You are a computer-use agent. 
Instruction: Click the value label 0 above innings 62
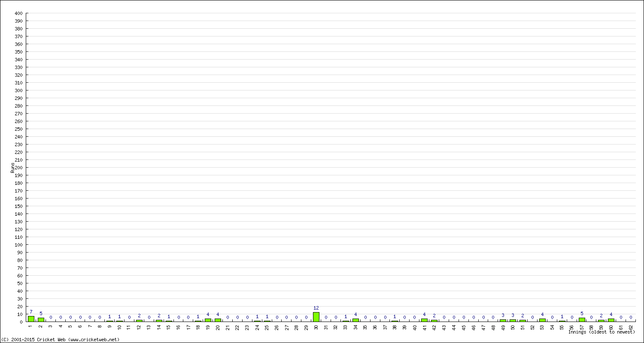(631, 317)
